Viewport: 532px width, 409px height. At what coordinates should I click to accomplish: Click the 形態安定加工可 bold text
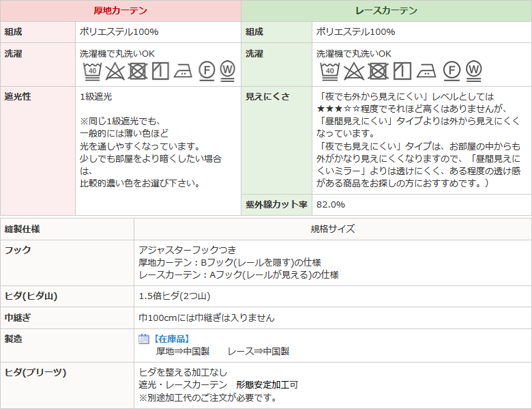click(267, 385)
